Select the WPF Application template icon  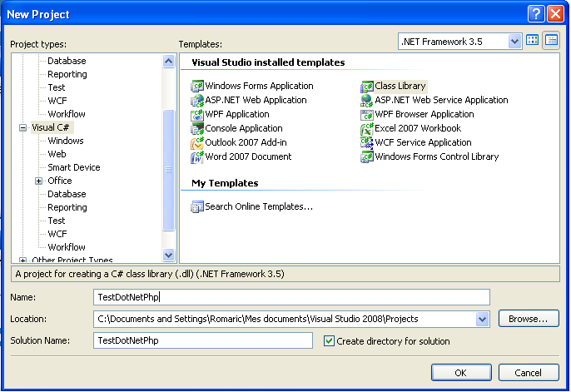tap(197, 115)
